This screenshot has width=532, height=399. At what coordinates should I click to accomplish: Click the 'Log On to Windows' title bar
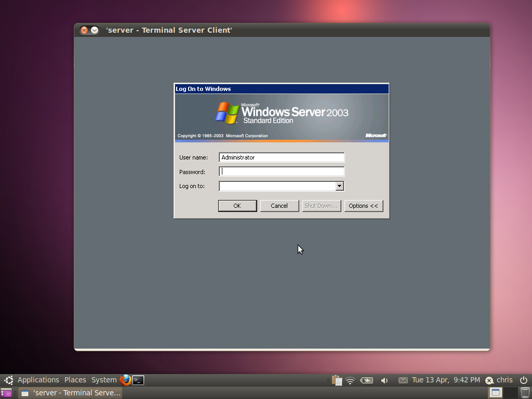[282, 89]
